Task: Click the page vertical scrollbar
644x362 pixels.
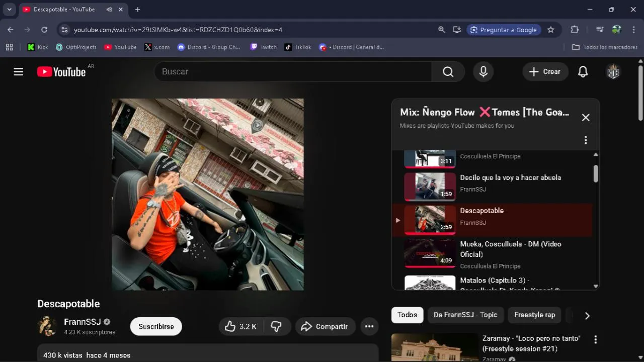Action: pyautogui.click(x=640, y=93)
